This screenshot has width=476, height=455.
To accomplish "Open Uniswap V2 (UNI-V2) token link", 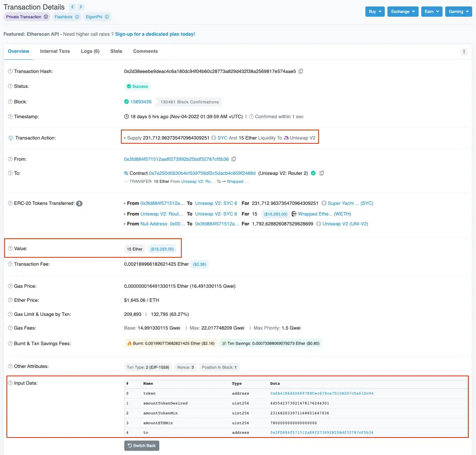I will click(x=345, y=224).
